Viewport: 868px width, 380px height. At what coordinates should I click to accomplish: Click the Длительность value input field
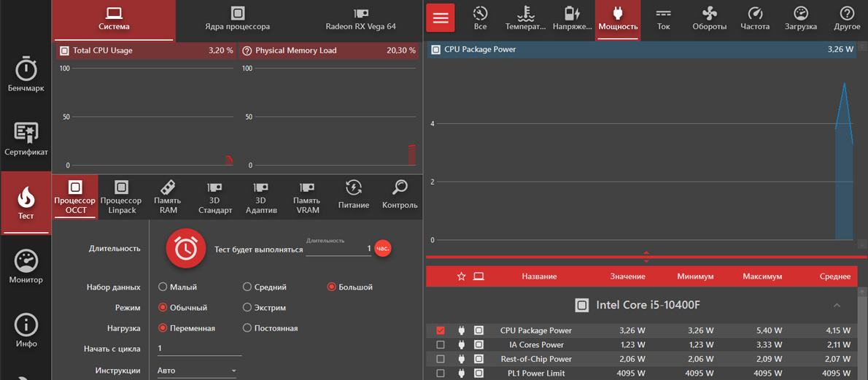(338, 249)
